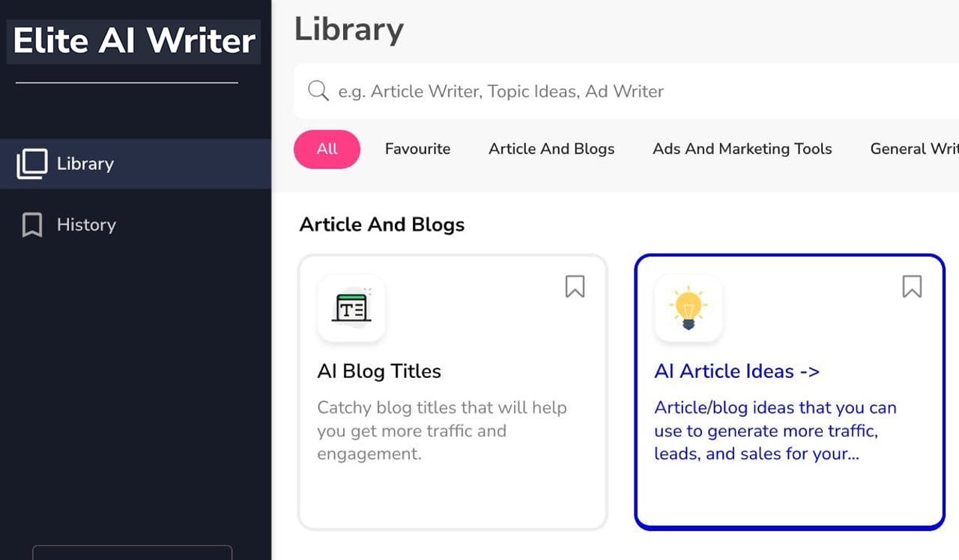Click the lightbulb icon on AI Article Ideas card

(x=688, y=307)
